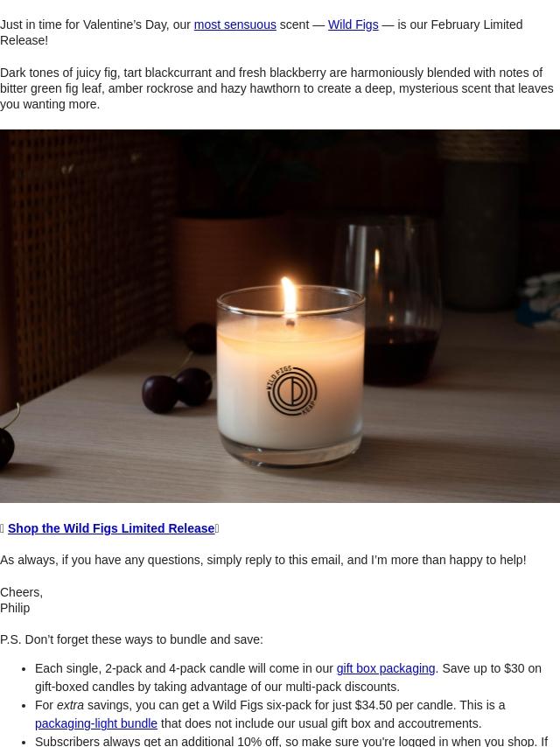Click the emoji placeholder after the Shop link
The width and height of the screenshot is (560, 747).
pyautogui.click(x=217, y=528)
